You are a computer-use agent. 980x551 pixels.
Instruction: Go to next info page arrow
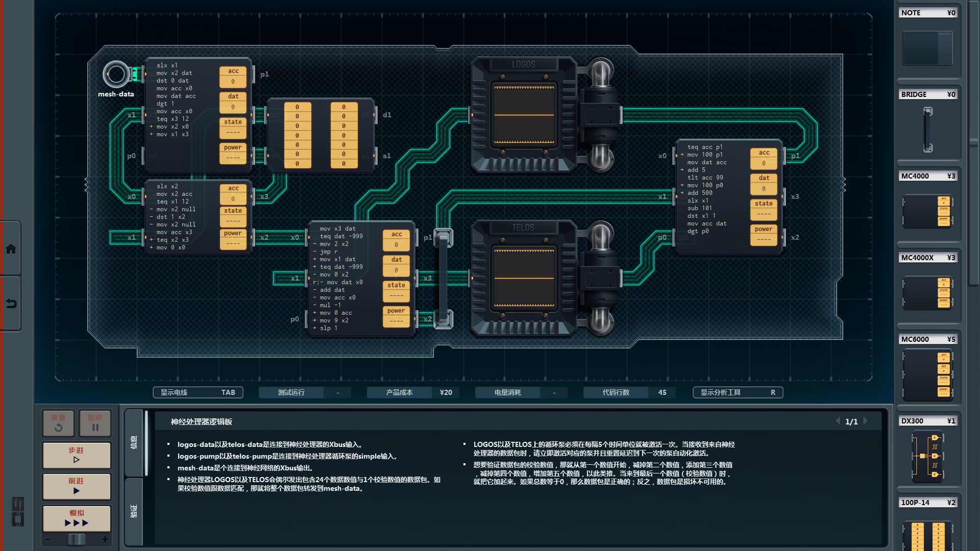(866, 421)
